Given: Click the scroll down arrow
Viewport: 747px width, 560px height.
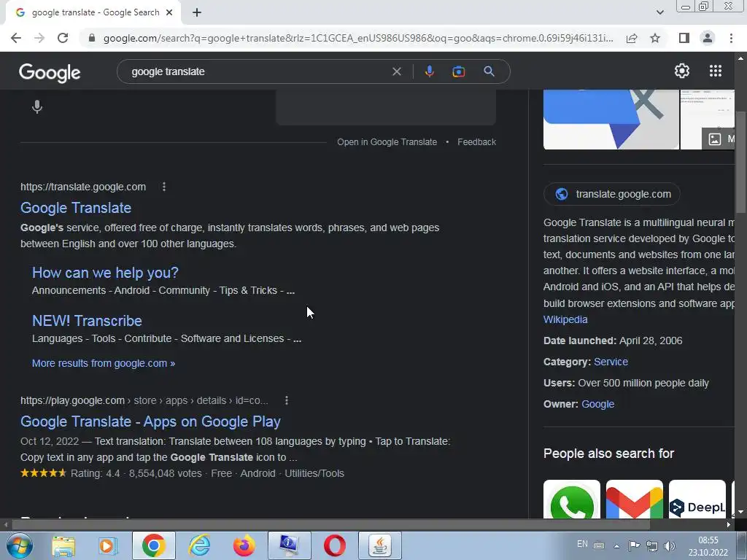Looking at the screenshot, I should point(740,513).
